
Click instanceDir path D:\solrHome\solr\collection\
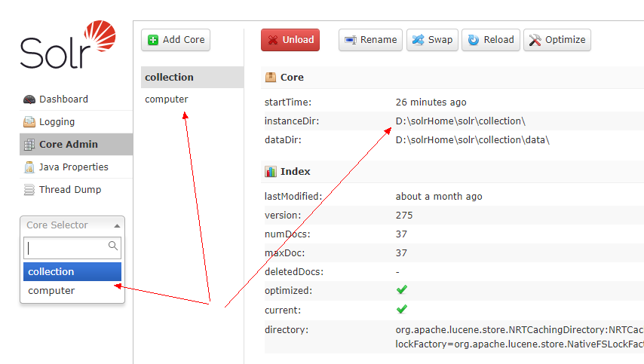461,121
